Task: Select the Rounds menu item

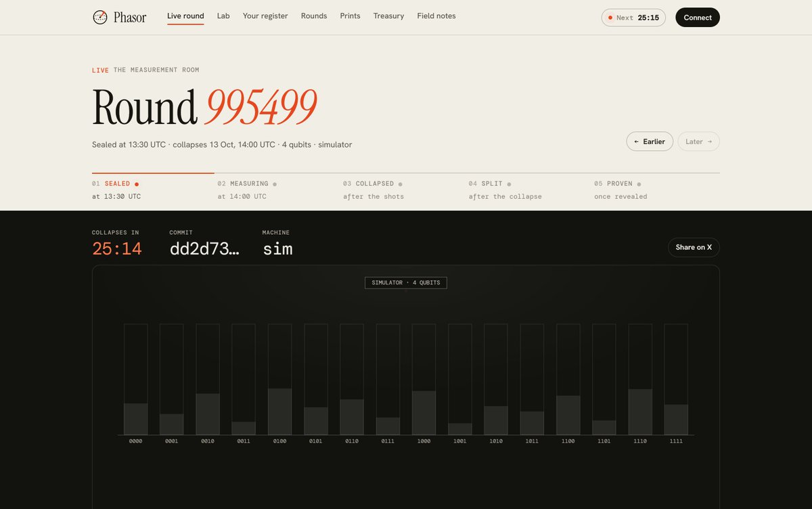Action: (x=314, y=16)
